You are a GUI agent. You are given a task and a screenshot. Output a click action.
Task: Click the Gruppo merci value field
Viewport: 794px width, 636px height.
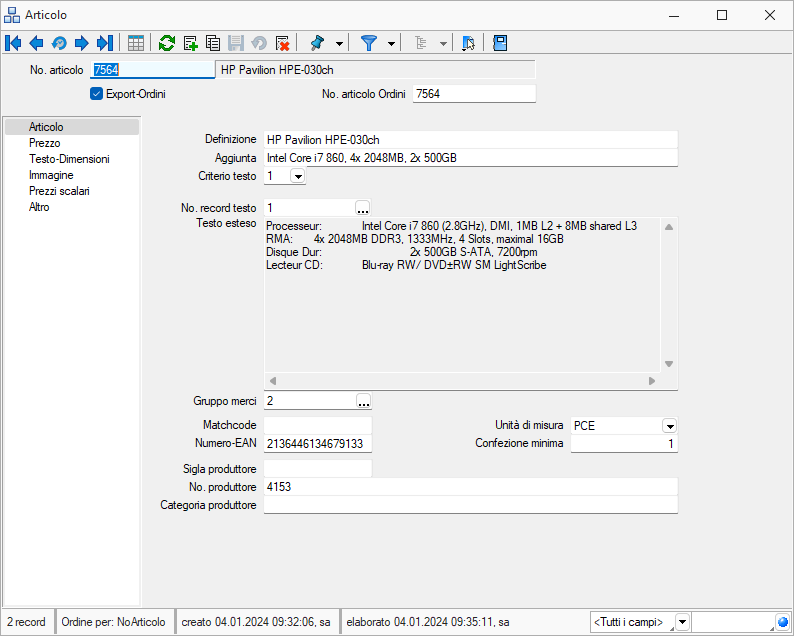310,401
